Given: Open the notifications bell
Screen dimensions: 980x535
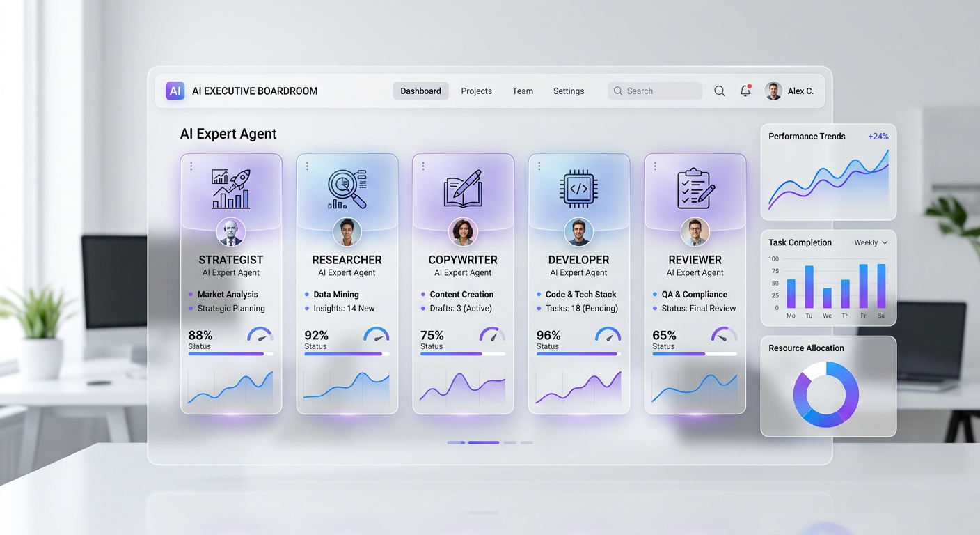Looking at the screenshot, I should (x=745, y=91).
